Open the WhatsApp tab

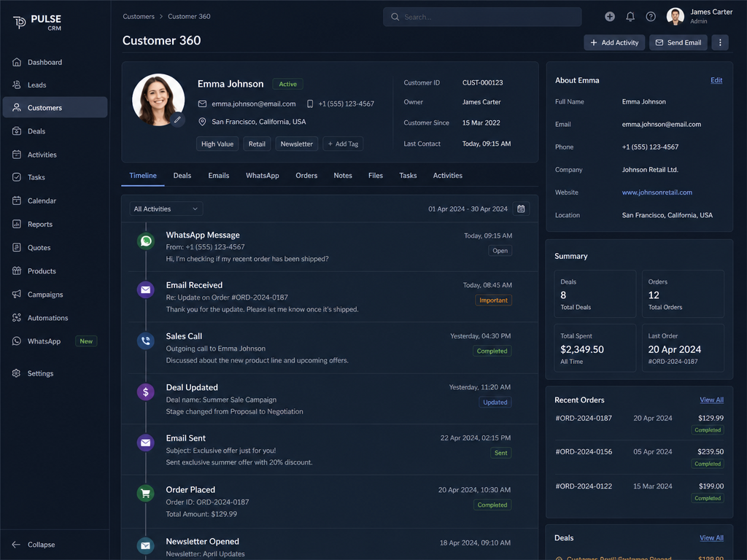coord(263,175)
